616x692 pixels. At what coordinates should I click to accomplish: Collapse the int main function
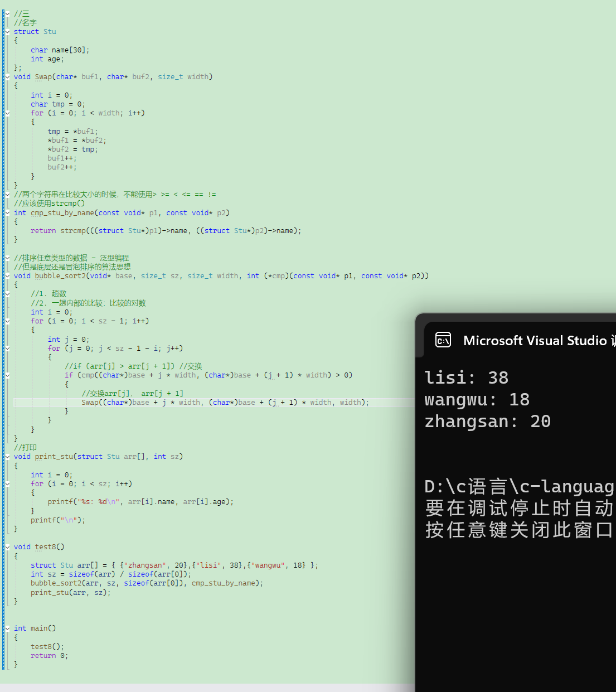click(8, 628)
